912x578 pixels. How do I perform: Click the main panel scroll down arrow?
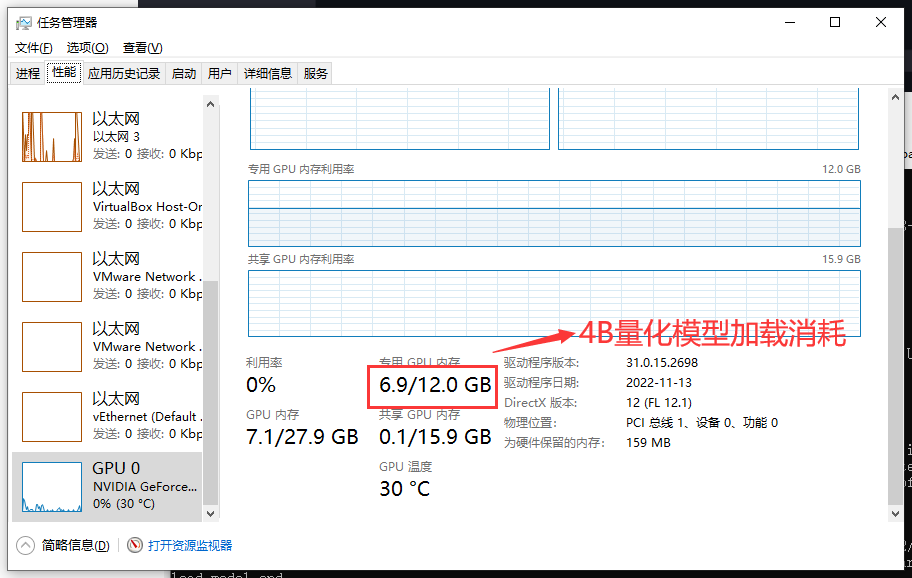click(x=895, y=513)
